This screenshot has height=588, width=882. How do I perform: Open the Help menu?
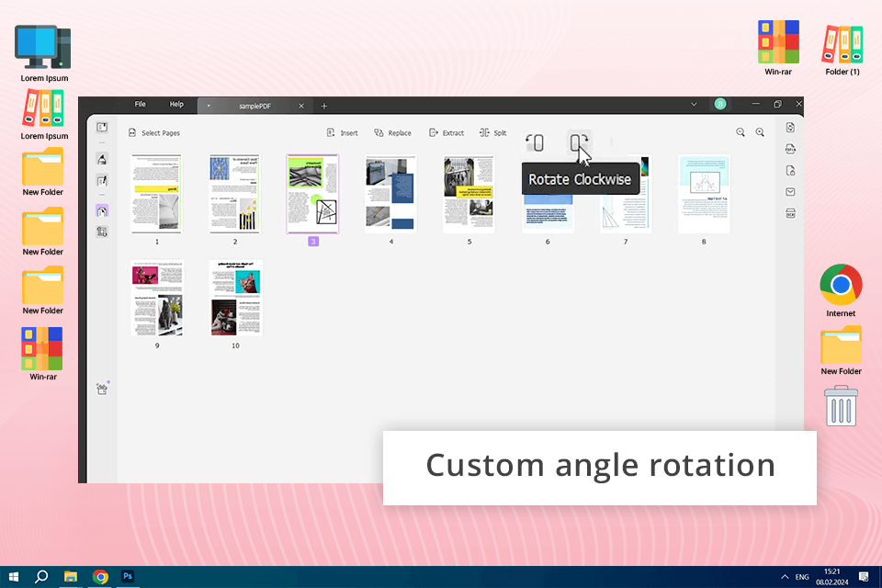pyautogui.click(x=176, y=105)
